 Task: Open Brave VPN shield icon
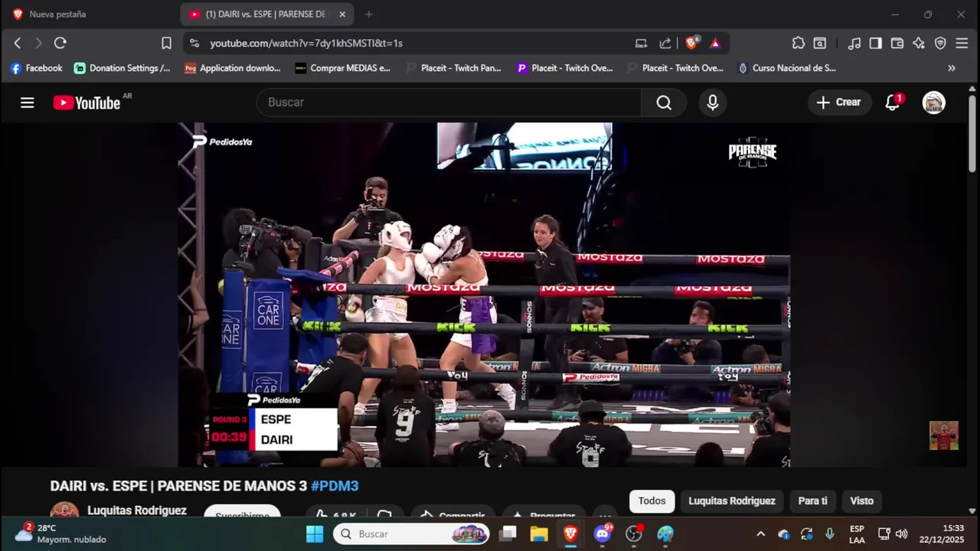click(x=940, y=44)
